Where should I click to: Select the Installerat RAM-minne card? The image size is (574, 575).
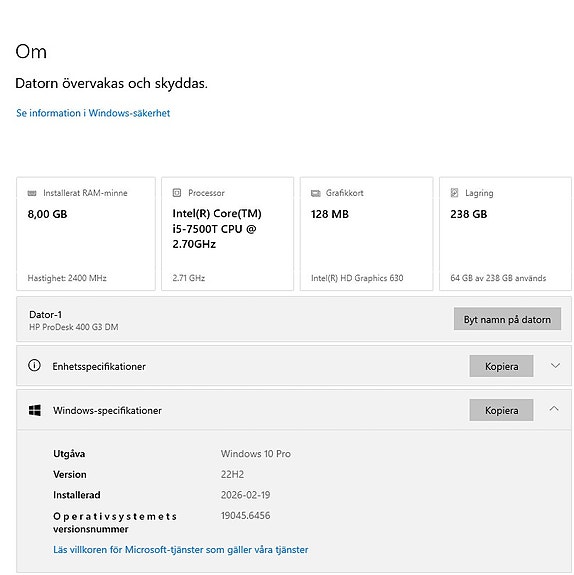tap(86, 234)
